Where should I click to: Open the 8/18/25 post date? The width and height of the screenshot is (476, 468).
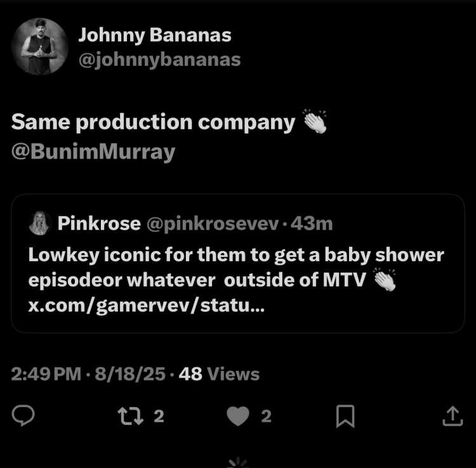pyautogui.click(x=130, y=374)
